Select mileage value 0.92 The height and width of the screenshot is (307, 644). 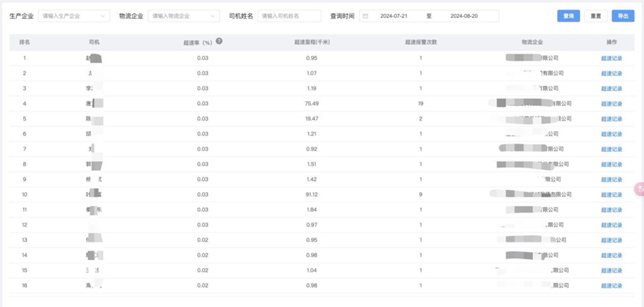(312, 149)
